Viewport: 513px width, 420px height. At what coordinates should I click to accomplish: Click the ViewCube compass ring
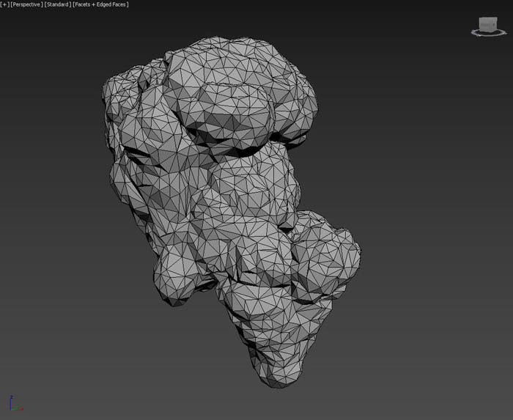[487, 34]
